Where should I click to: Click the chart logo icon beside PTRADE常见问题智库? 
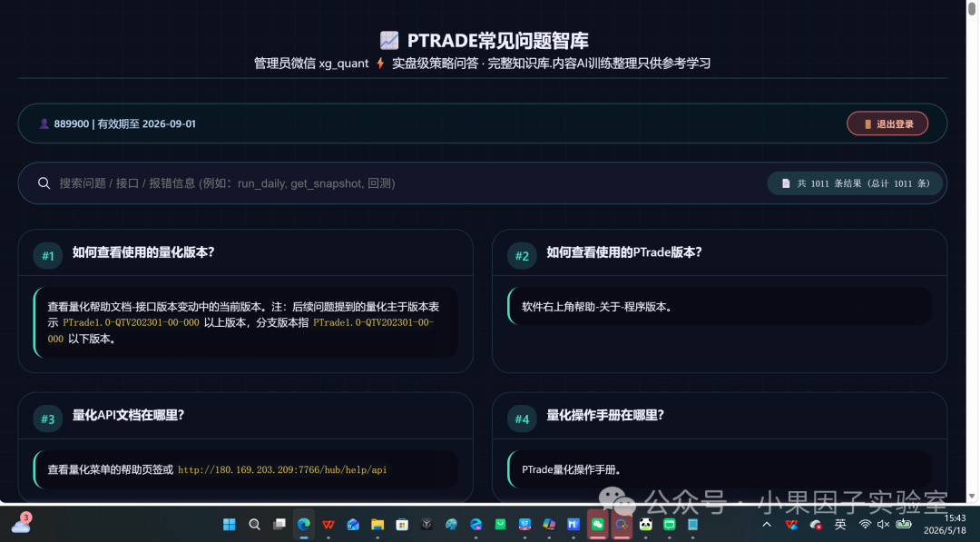pyautogui.click(x=388, y=41)
